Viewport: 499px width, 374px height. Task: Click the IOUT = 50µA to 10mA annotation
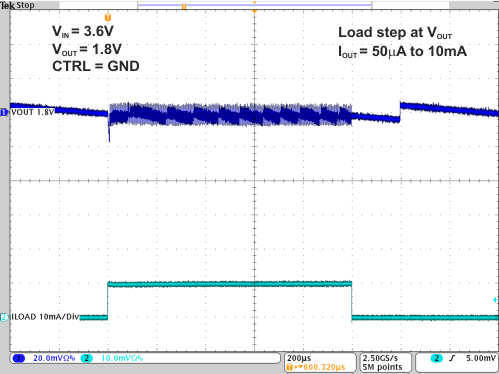402,52
